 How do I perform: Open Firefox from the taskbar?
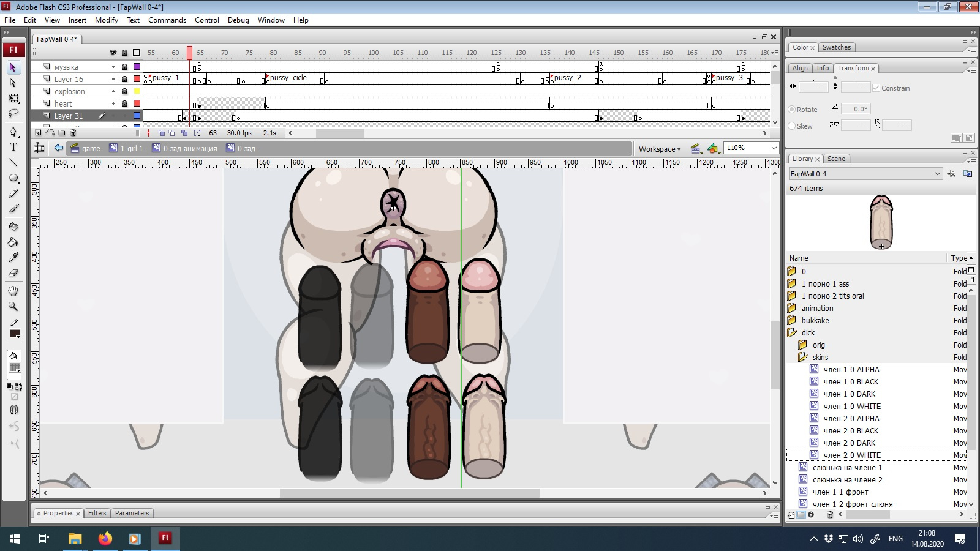click(105, 539)
